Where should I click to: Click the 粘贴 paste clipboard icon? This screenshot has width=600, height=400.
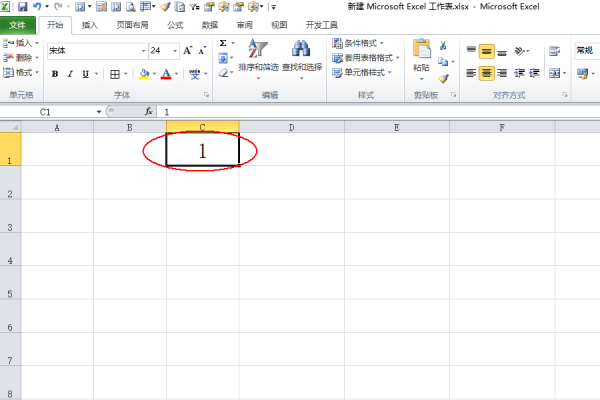coord(422,50)
